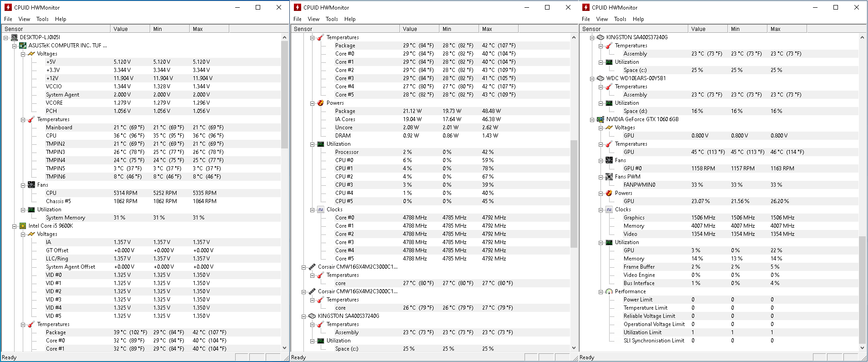This screenshot has height=362, width=868.
Task: Collapse the Intel Core i5 9600K node
Action: tap(15, 226)
